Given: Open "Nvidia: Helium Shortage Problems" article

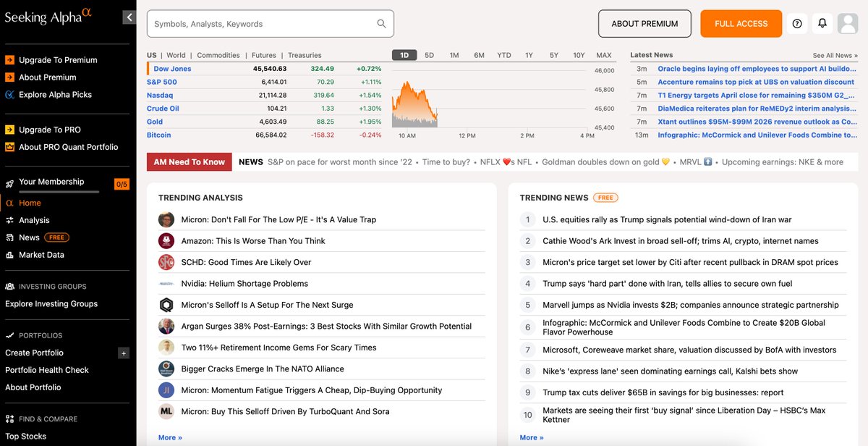Looking at the screenshot, I should (x=244, y=284).
